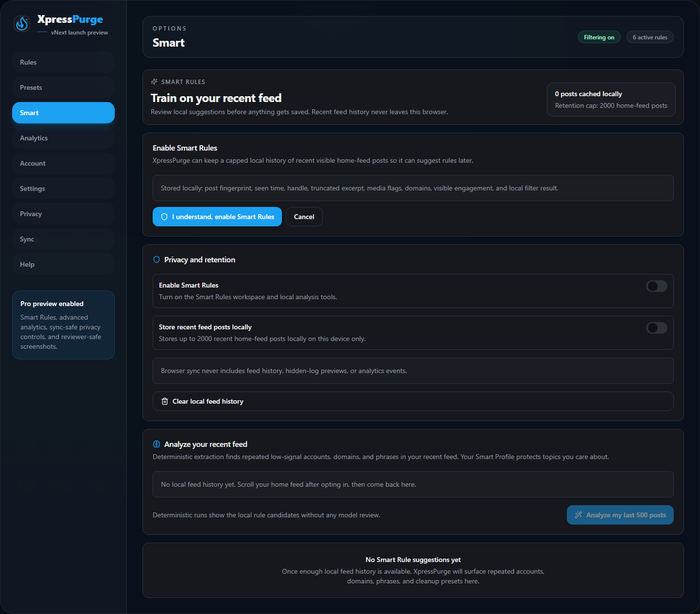Click the Enable Smart Rules heading in the consent card
Screen dimensions: 700x614
pos(185,148)
